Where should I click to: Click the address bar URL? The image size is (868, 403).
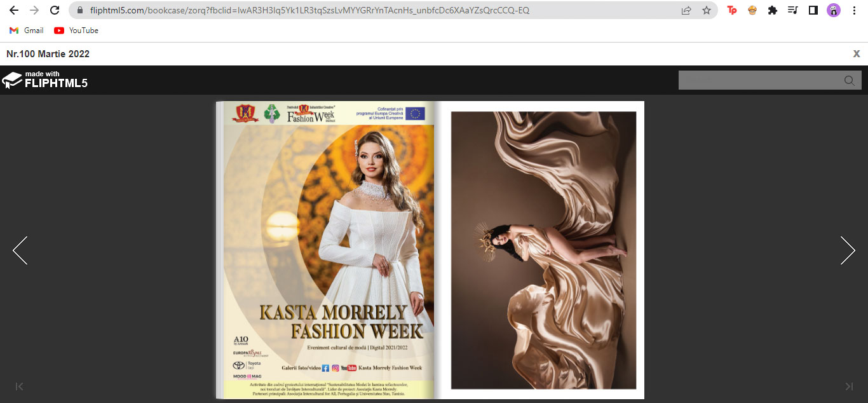(309, 10)
